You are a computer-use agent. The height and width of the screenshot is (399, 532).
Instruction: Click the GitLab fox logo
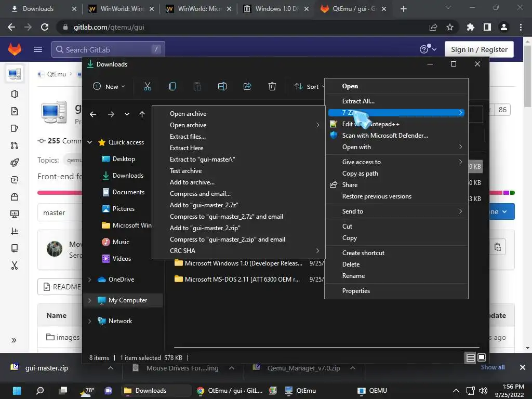pos(15,49)
